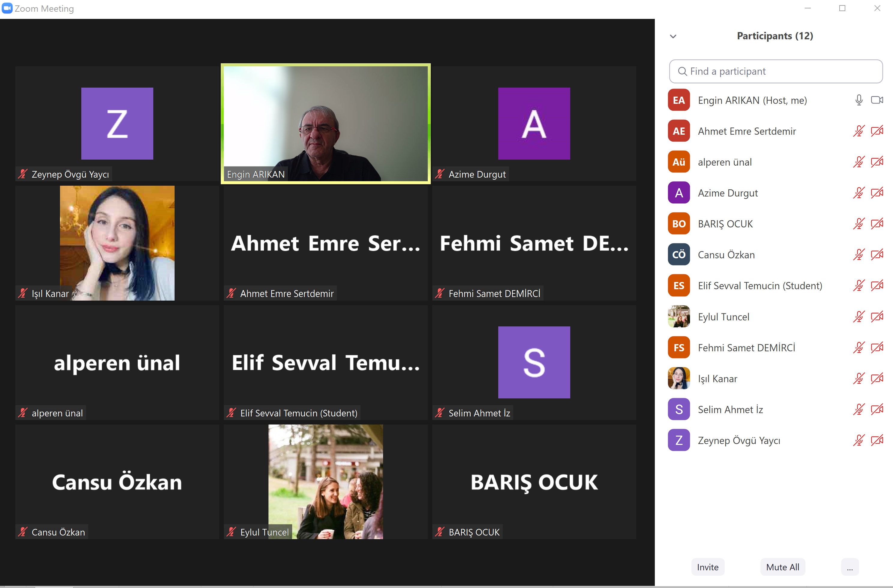This screenshot has height=588, width=893.
Task: Click the Aü avatar in participants list
Action: click(679, 162)
